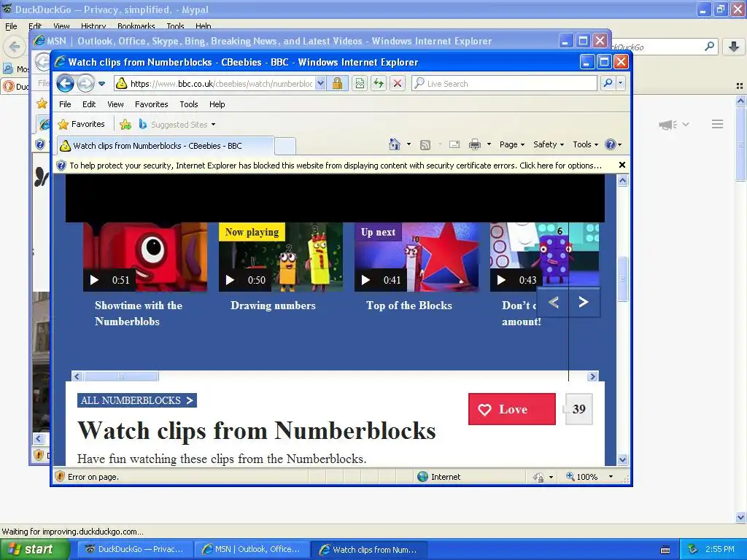Viewport: 747px width, 560px height.
Task: Expand the address bar dropdown
Action: (321, 84)
